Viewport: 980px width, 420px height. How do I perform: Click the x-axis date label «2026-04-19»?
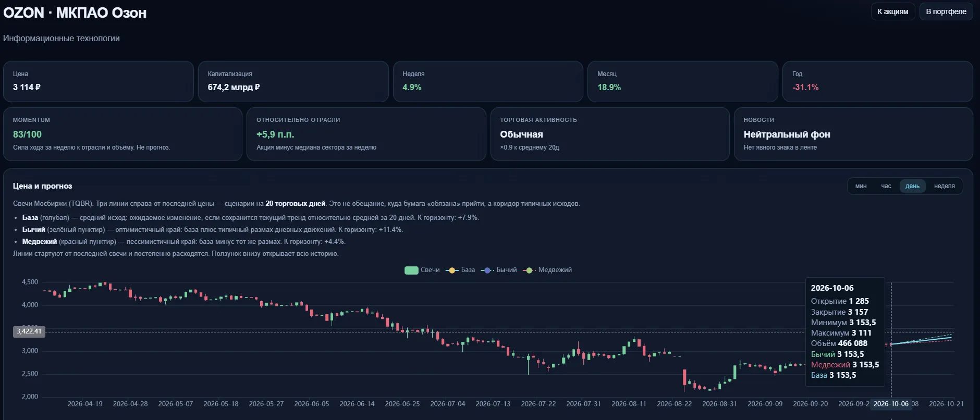tap(85, 404)
